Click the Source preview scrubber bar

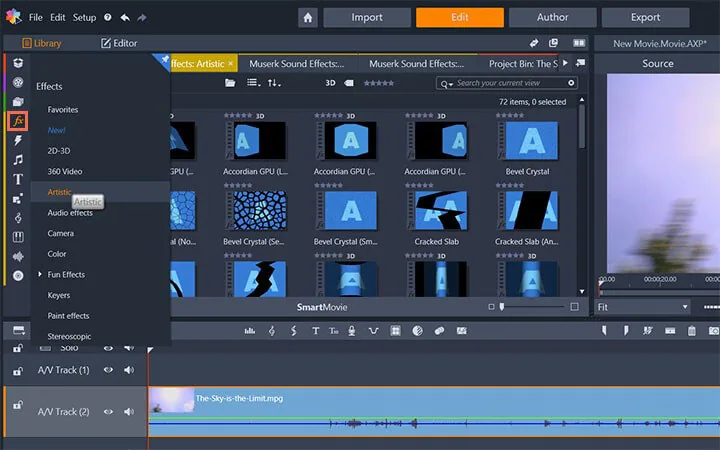tap(659, 292)
